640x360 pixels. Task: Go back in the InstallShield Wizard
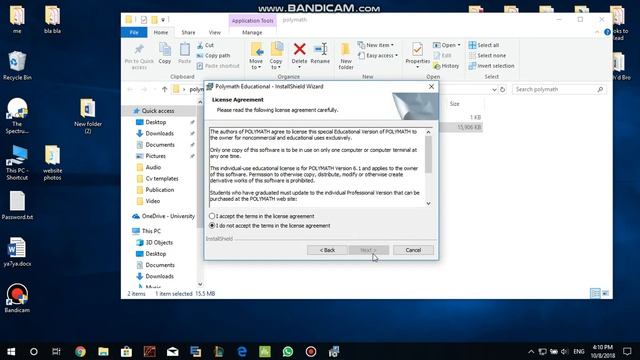[x=327, y=250]
